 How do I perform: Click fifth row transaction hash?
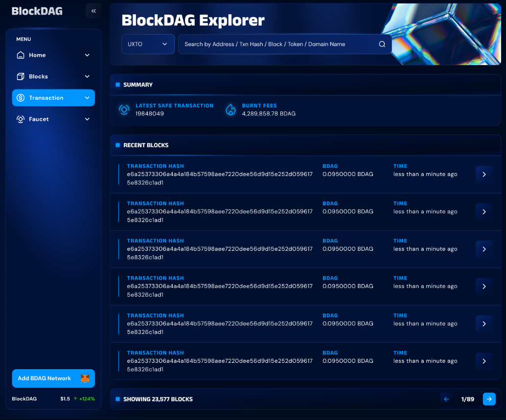coord(220,328)
